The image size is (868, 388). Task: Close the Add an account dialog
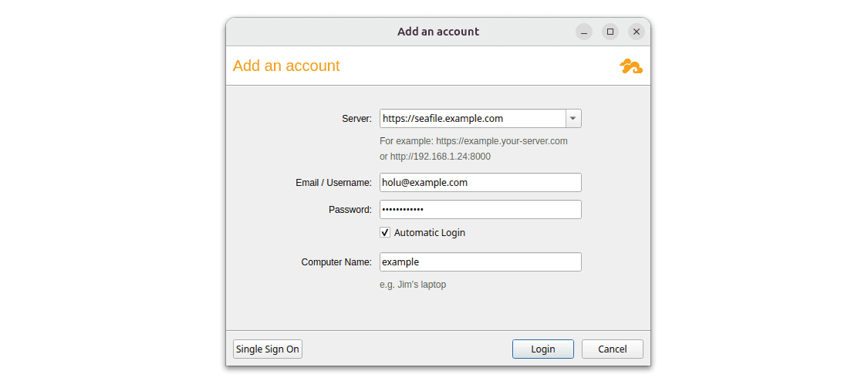[637, 32]
